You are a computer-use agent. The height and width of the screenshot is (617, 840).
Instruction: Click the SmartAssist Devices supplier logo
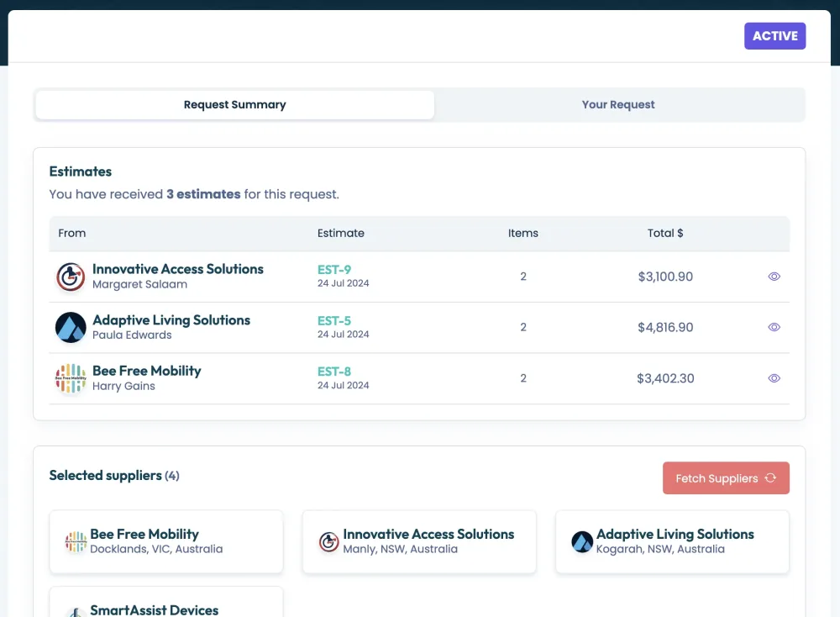click(x=76, y=610)
